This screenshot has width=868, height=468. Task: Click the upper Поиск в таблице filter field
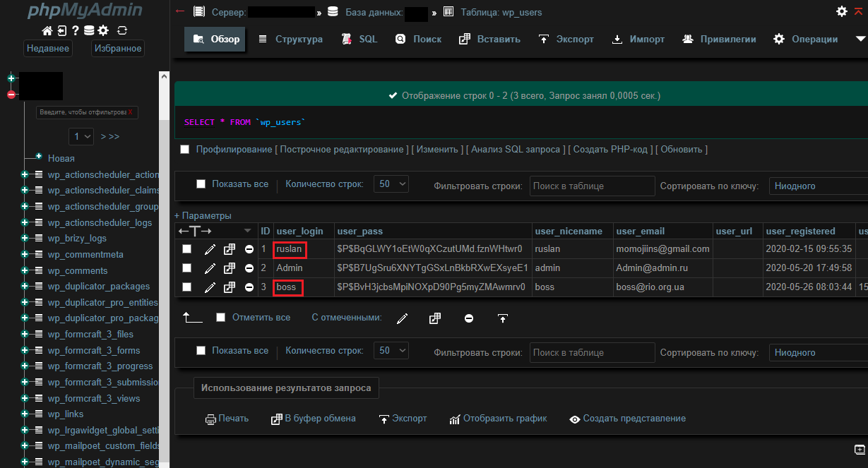tap(592, 186)
